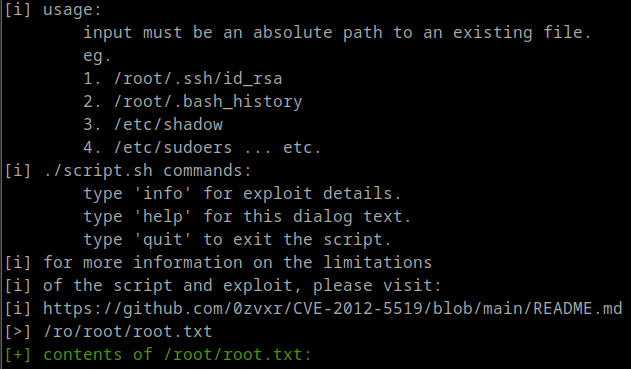This screenshot has height=369, width=631.
Task: Click the '/root/.ssh/id_rsa' example path
Action: point(198,78)
